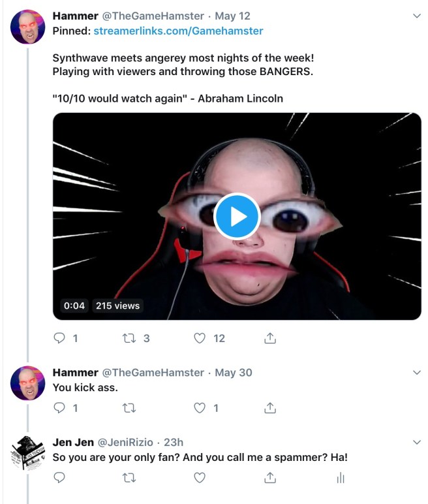This screenshot has width=428, height=504.
Task: Open Jen Jen tweet's more-options chevron
Action: point(417,442)
